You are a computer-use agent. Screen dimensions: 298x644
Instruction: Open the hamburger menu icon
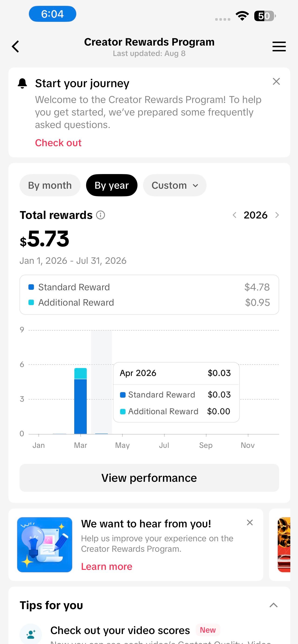click(279, 46)
